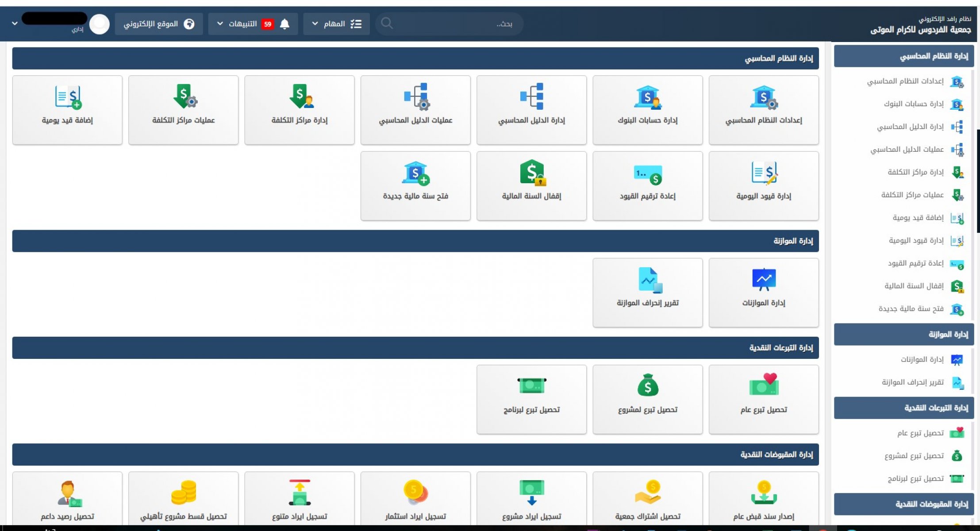Click تقرير إنحراف الموازنة tile icon
Screen dimensions: 980x531
point(649,280)
